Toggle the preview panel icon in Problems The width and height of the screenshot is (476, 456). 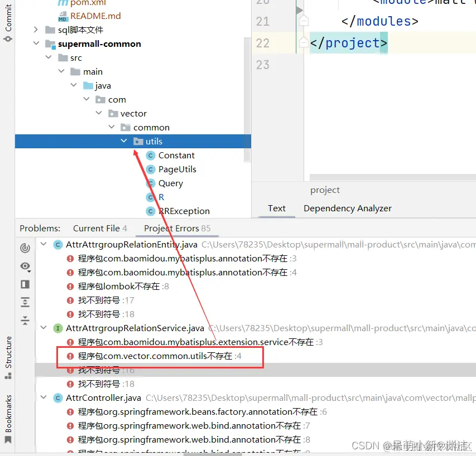click(x=25, y=284)
